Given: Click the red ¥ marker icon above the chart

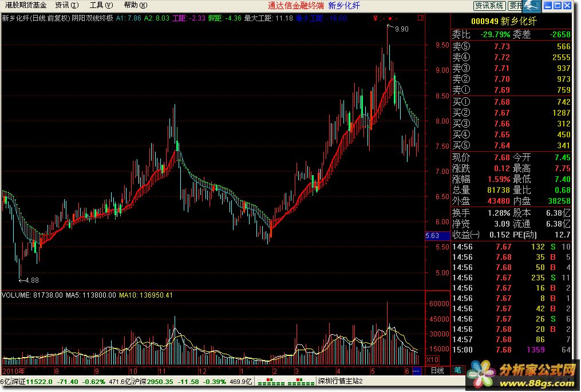Looking at the screenshot, I should tap(376, 18).
